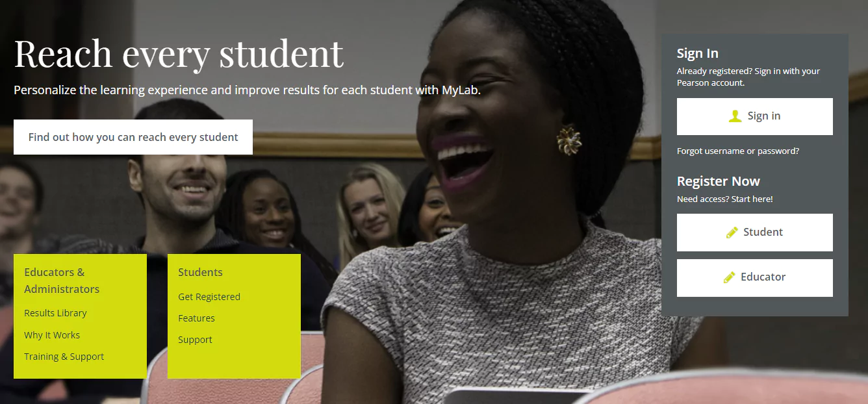The image size is (868, 404).
Task: Click the Students heading in yellow box
Action: click(200, 272)
